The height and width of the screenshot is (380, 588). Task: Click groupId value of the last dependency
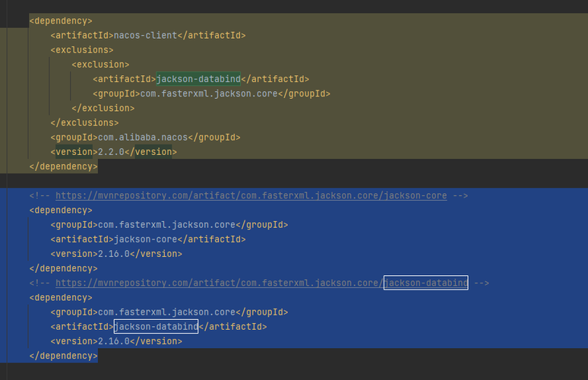(x=163, y=312)
